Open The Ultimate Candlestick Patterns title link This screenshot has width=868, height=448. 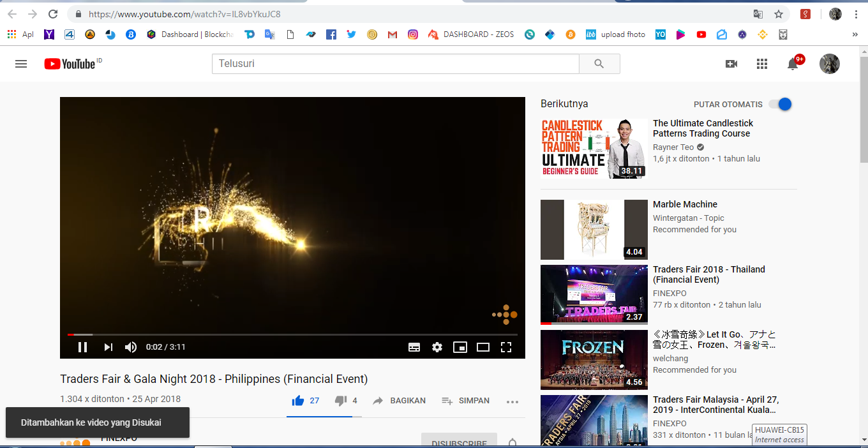pos(703,128)
